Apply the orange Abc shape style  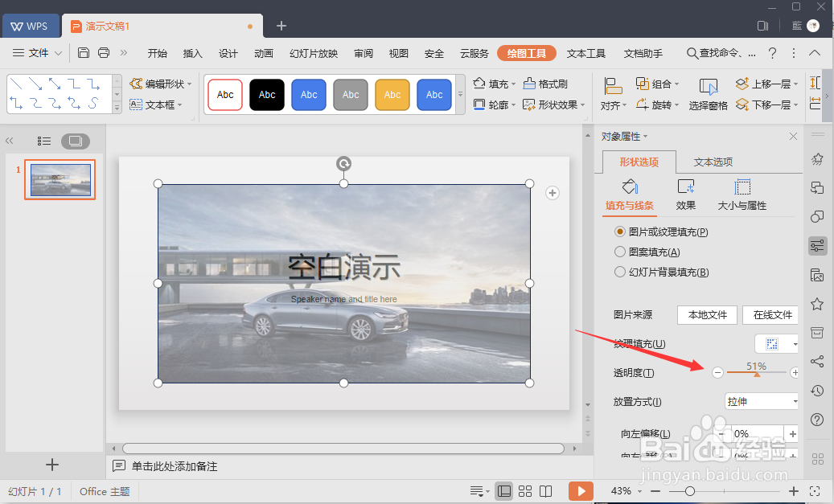(x=392, y=95)
